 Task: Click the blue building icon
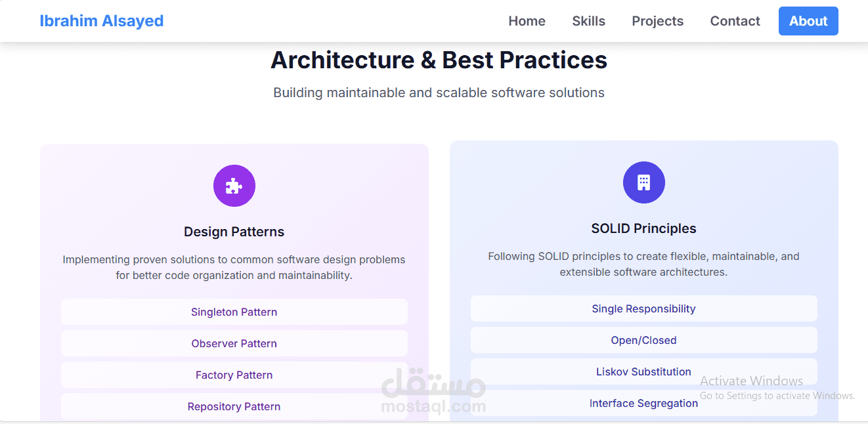(x=644, y=182)
